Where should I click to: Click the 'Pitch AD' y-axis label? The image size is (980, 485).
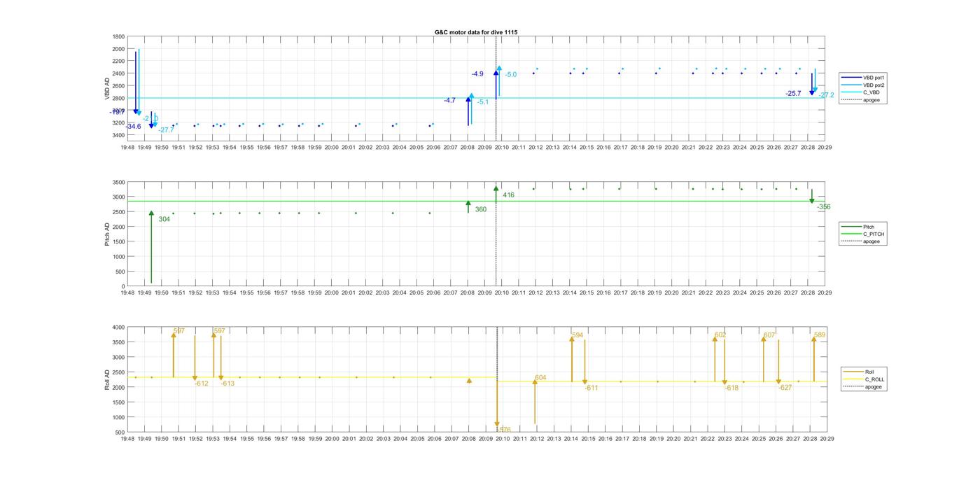(x=107, y=234)
